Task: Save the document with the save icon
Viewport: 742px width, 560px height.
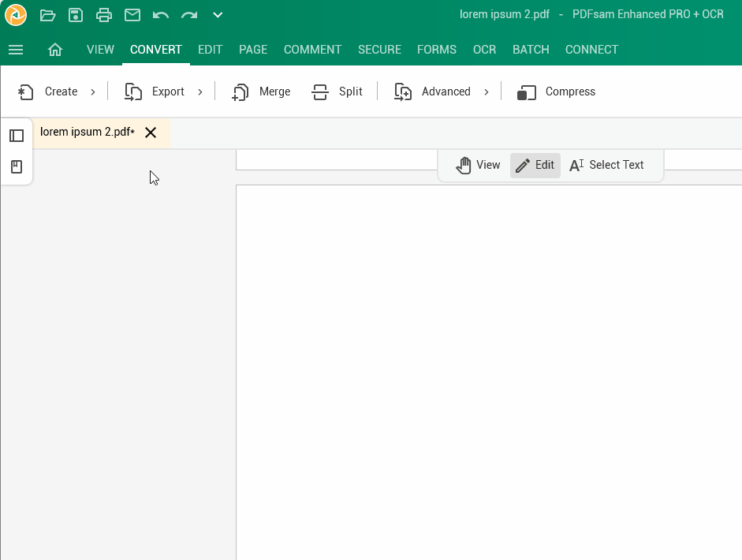Action: (x=75, y=14)
